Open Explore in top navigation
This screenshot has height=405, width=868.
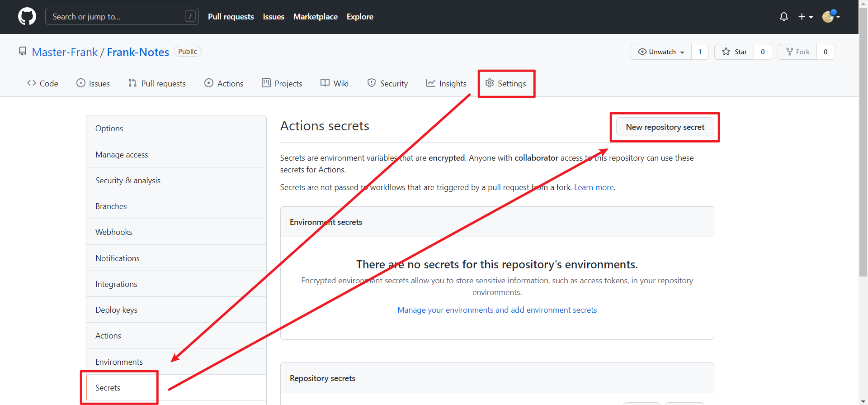pyautogui.click(x=360, y=17)
